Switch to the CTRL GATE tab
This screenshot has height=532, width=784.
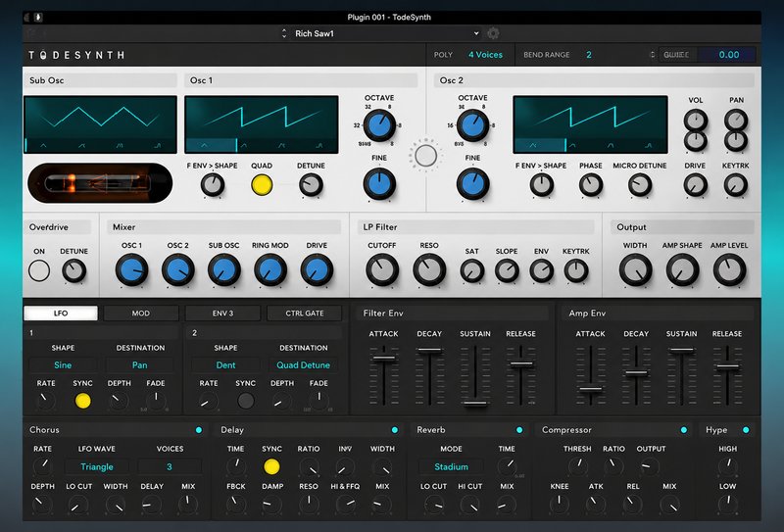point(305,313)
